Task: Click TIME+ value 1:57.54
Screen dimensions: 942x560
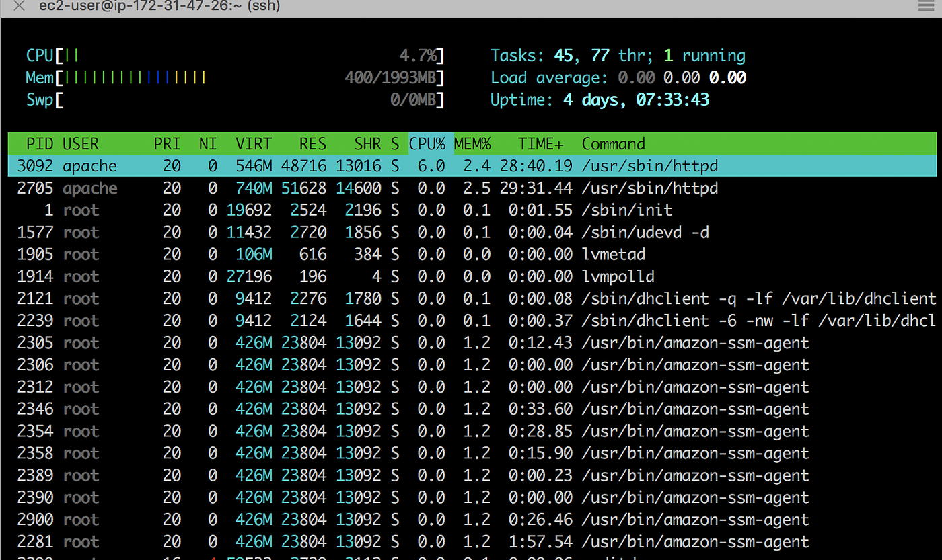Action: click(541, 542)
